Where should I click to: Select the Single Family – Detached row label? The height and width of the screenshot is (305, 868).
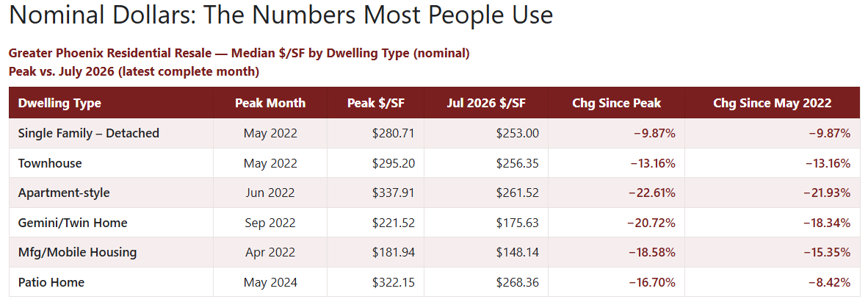tap(89, 134)
